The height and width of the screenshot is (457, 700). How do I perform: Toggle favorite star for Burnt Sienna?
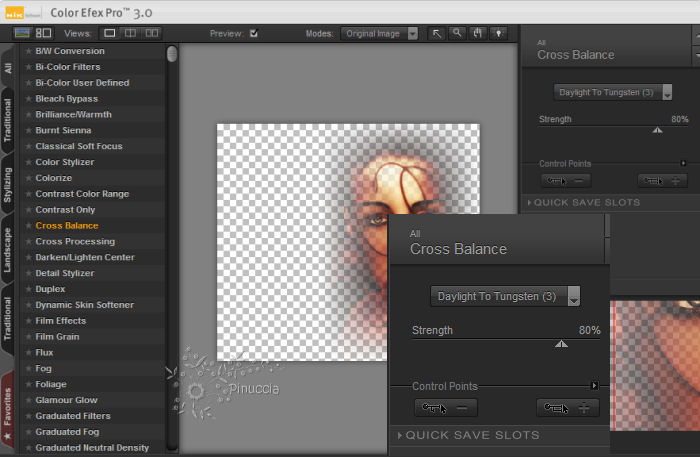[29, 130]
